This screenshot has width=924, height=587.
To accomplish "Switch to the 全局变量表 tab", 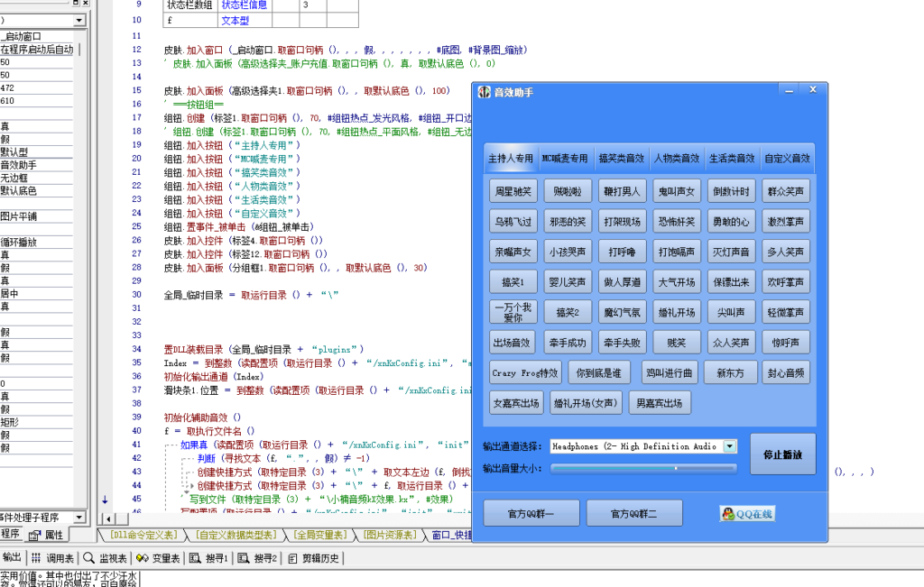I will pos(318,534).
